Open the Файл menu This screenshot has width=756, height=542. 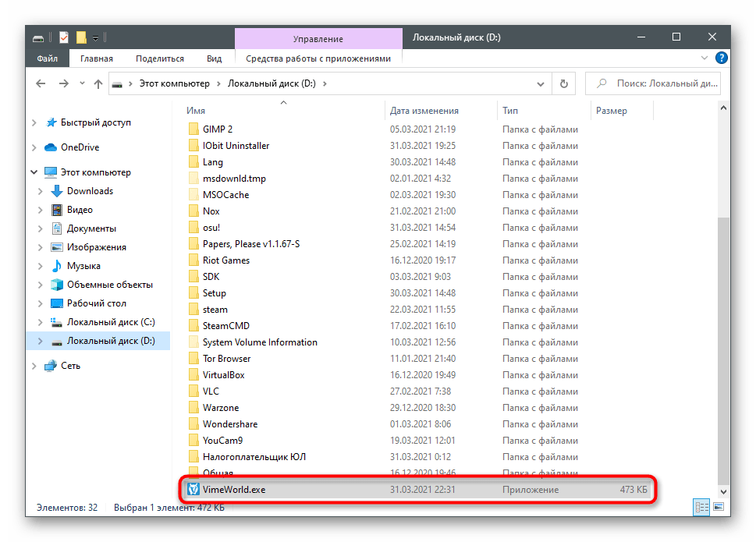tap(48, 58)
